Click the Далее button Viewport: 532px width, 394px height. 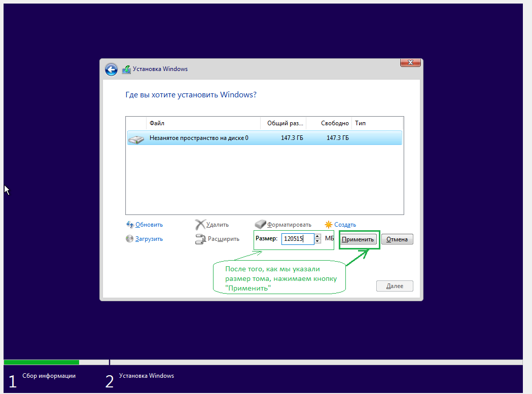coord(395,286)
